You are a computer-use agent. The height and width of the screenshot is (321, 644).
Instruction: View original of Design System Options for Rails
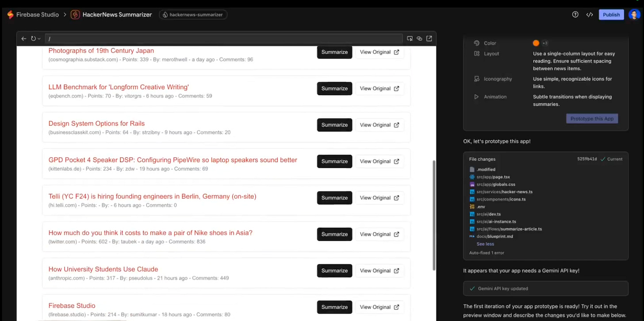pyautogui.click(x=379, y=125)
